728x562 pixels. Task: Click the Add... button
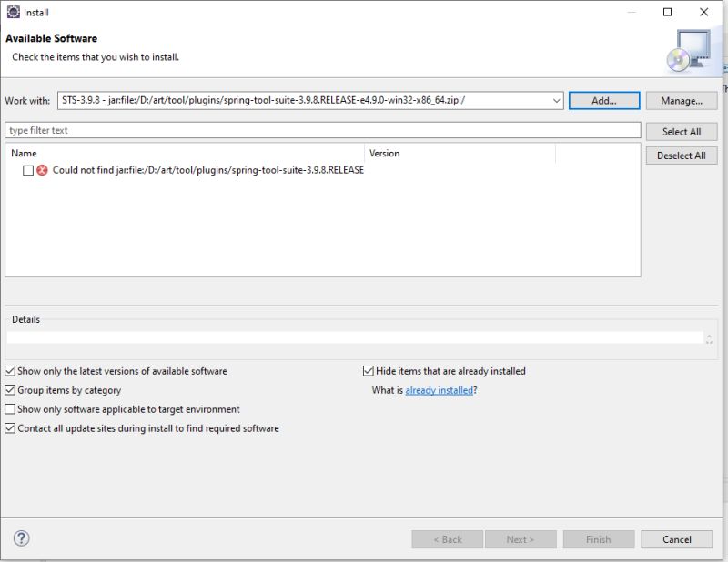604,101
